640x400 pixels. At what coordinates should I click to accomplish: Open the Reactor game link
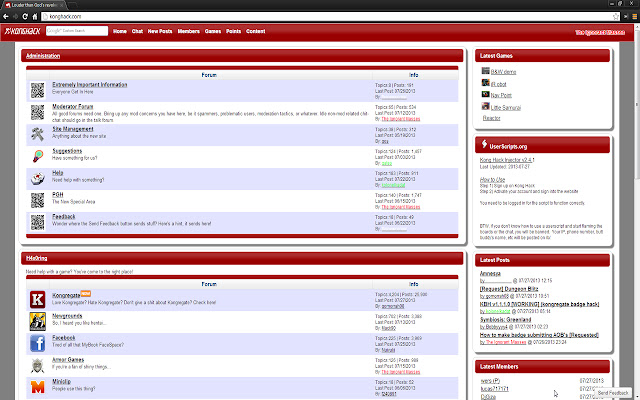tap(491, 118)
